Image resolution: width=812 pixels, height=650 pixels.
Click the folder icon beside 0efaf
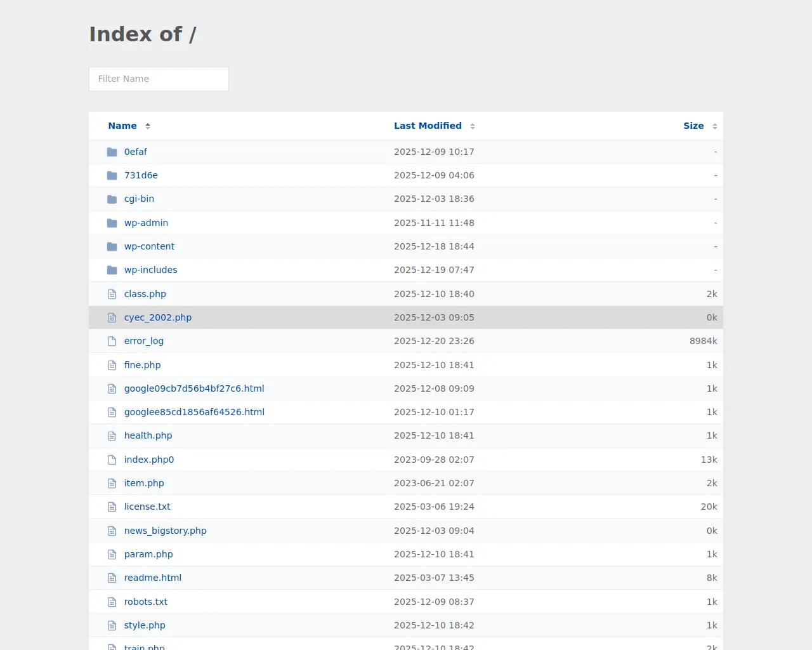(x=112, y=152)
